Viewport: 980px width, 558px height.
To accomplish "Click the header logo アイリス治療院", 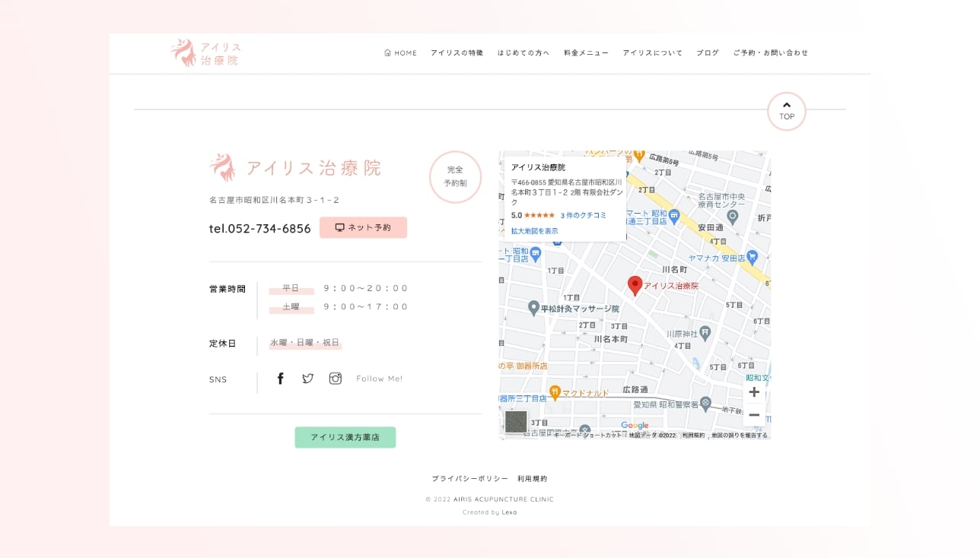I will click(205, 53).
